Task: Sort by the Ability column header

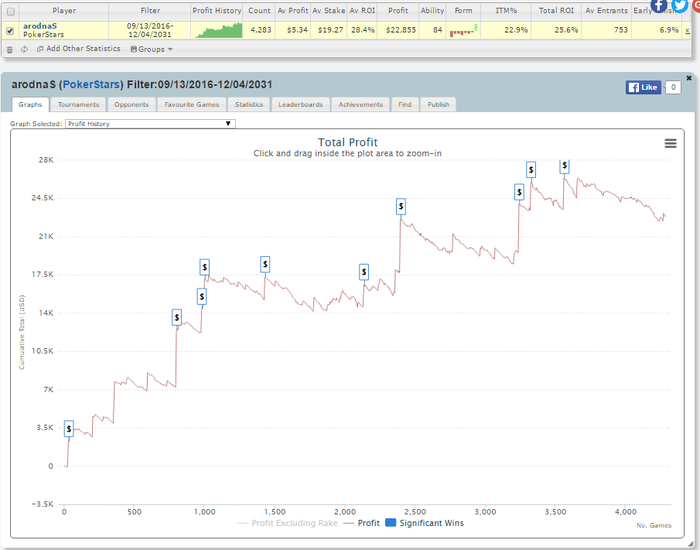Action: (432, 11)
